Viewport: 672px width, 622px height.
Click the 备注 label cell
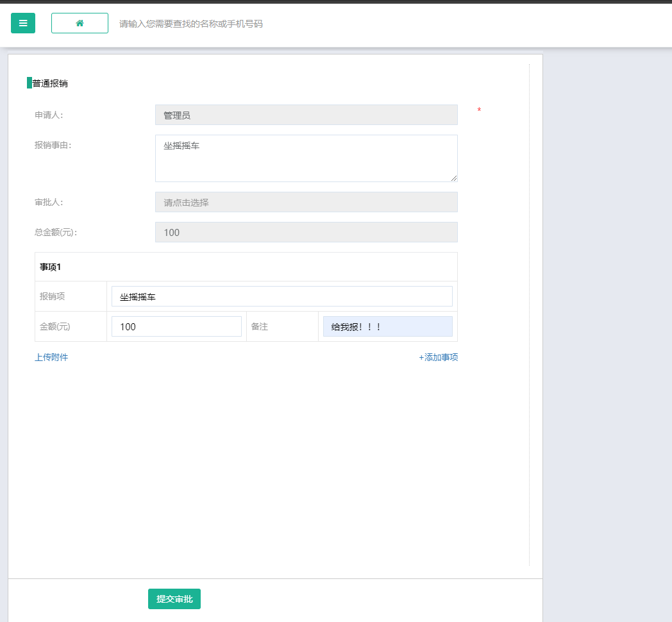point(260,326)
